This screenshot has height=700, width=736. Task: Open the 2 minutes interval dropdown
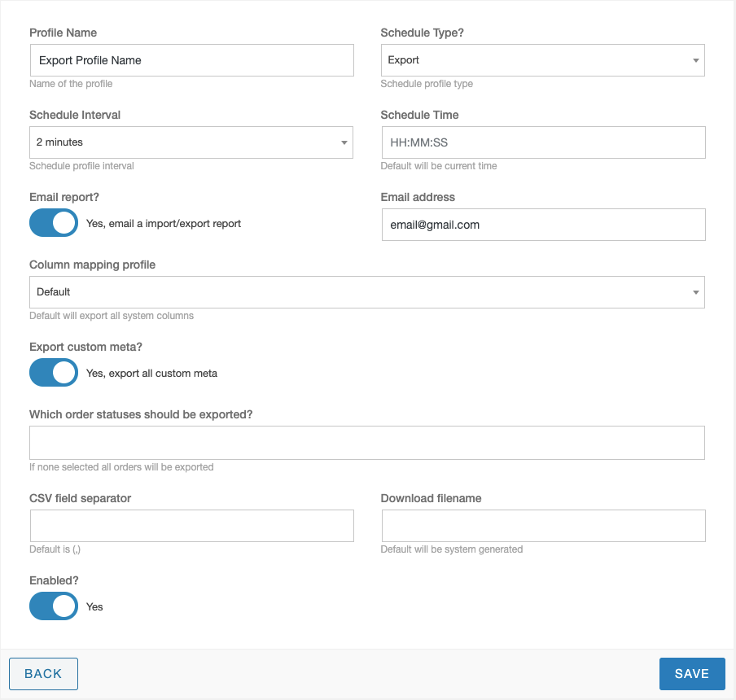pos(191,142)
